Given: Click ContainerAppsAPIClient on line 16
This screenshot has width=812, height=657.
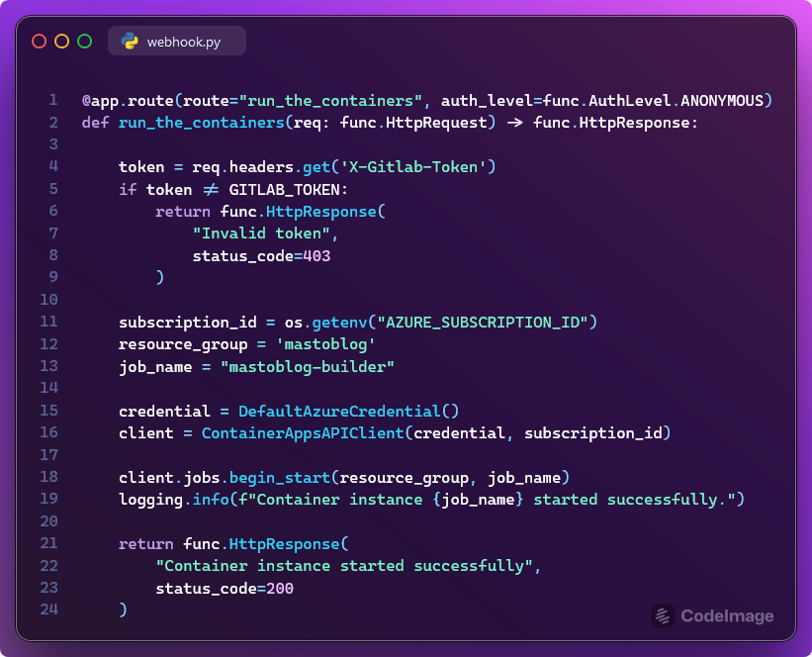Looking at the screenshot, I should click(x=303, y=433).
